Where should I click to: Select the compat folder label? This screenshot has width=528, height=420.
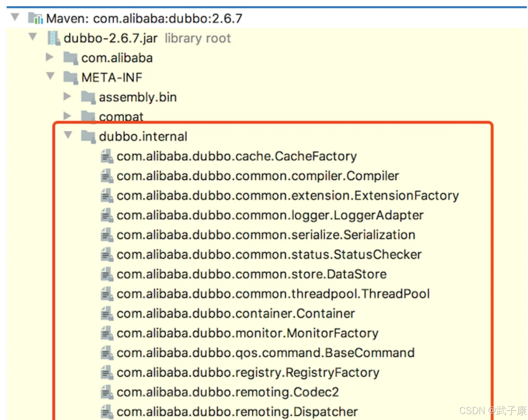tap(121, 117)
